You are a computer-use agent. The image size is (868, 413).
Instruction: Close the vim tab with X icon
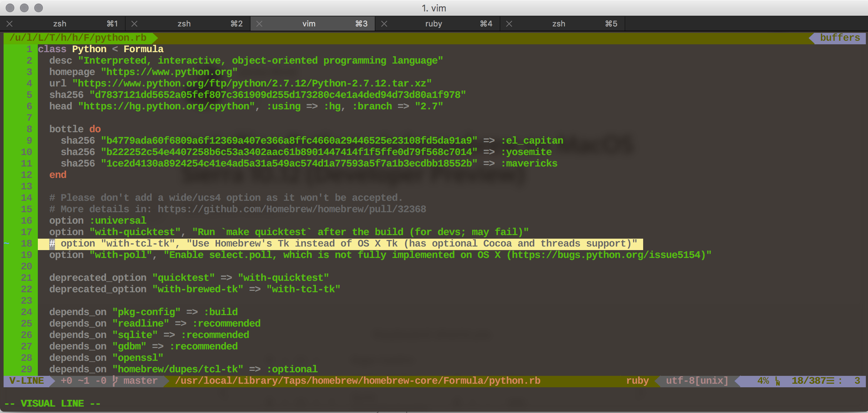(259, 24)
